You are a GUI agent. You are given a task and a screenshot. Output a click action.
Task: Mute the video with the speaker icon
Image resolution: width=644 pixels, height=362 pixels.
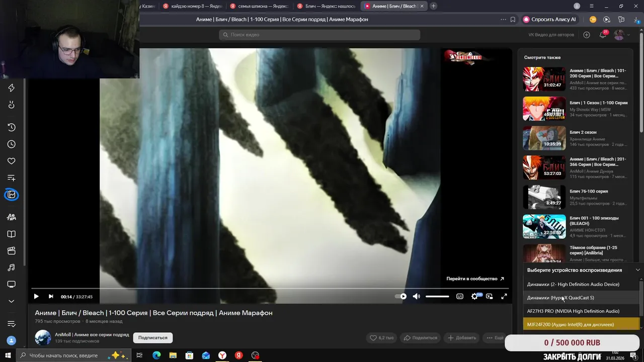(416, 297)
